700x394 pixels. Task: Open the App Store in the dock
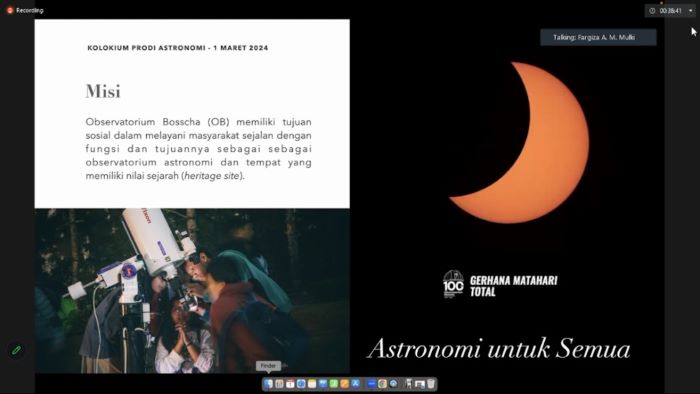click(355, 384)
